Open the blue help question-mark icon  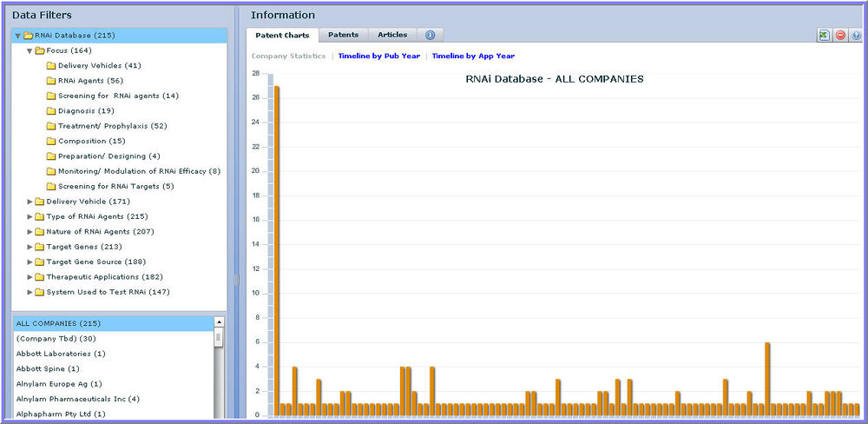click(856, 36)
